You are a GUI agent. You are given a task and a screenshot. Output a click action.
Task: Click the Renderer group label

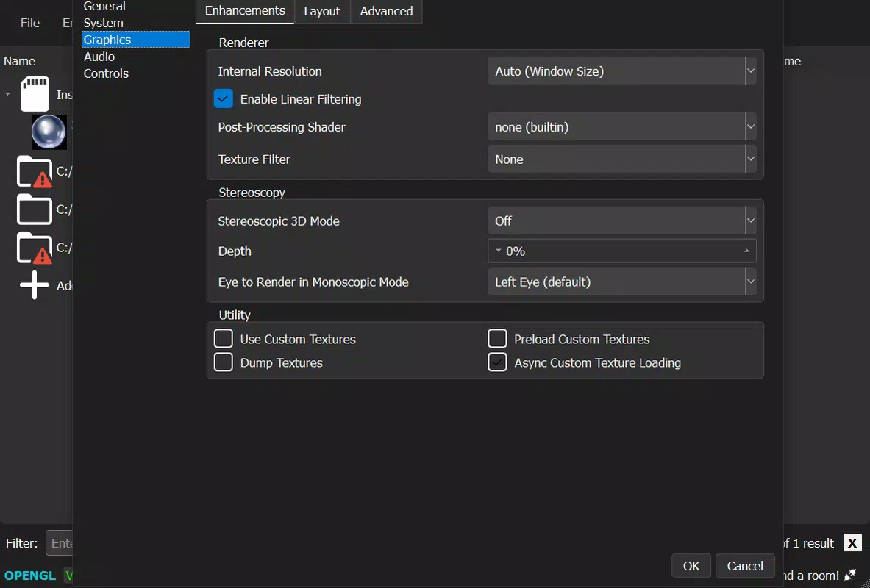(243, 43)
